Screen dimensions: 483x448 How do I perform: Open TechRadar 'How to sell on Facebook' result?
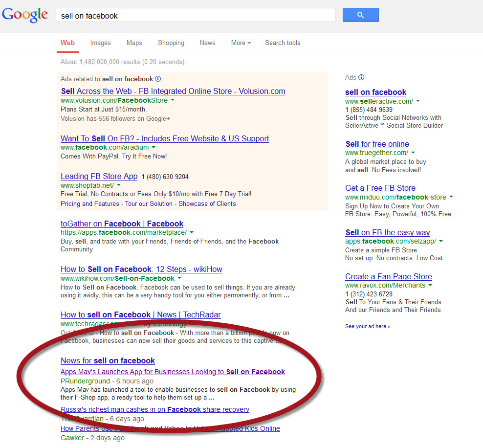(141, 314)
